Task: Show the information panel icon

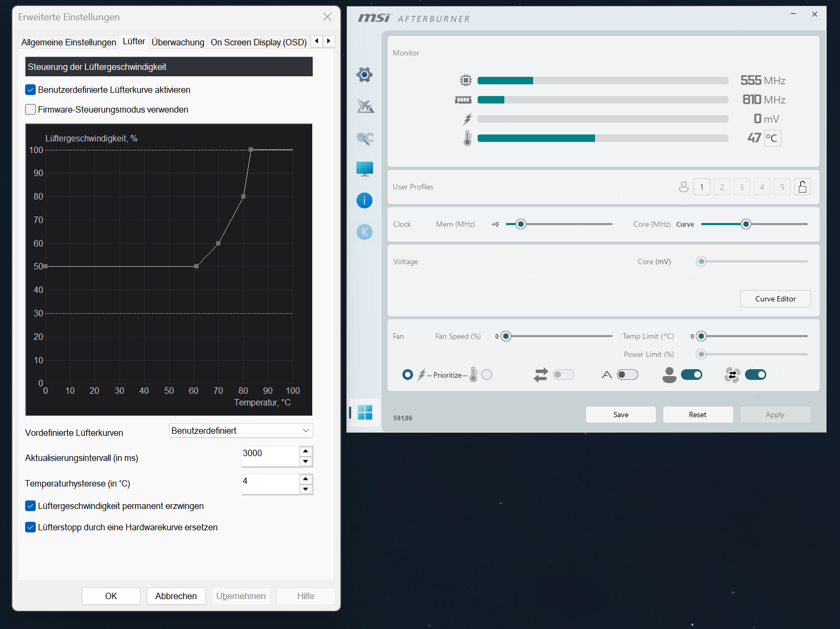Action: [x=364, y=201]
